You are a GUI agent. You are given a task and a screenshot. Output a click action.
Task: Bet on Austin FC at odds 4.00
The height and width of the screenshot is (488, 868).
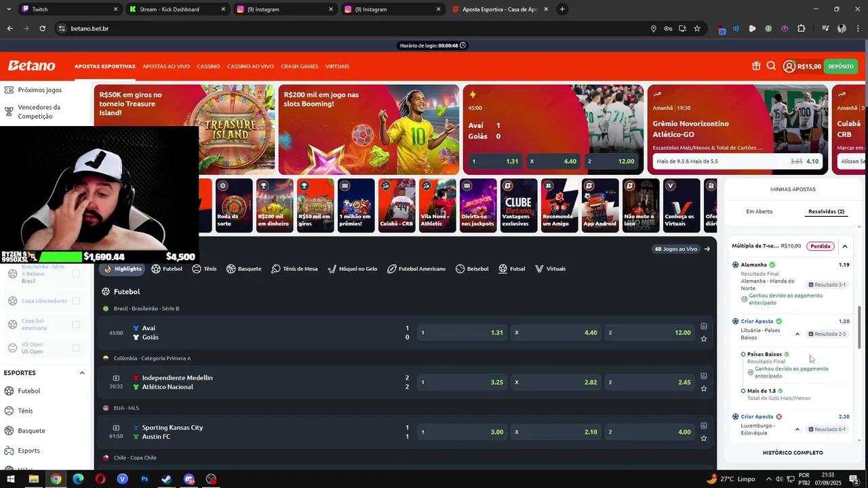[x=649, y=432]
